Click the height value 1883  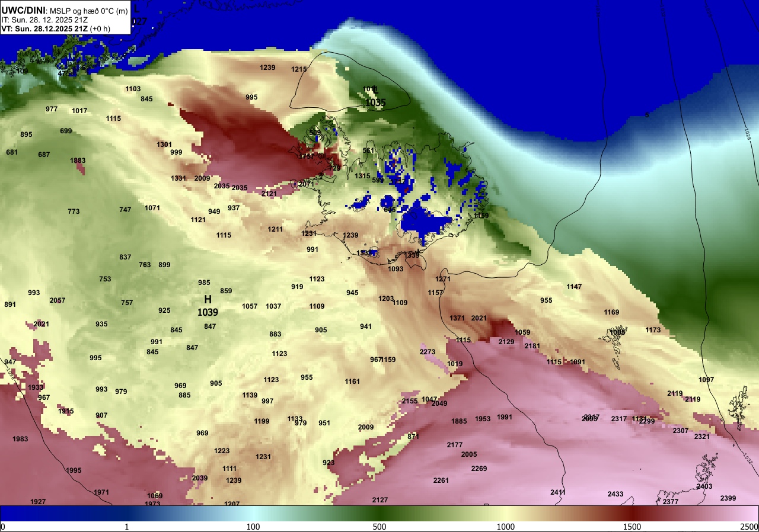point(78,161)
